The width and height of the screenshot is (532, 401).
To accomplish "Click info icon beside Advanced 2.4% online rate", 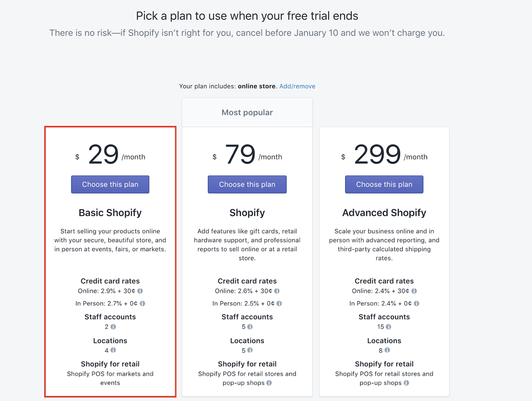I will pyautogui.click(x=414, y=291).
